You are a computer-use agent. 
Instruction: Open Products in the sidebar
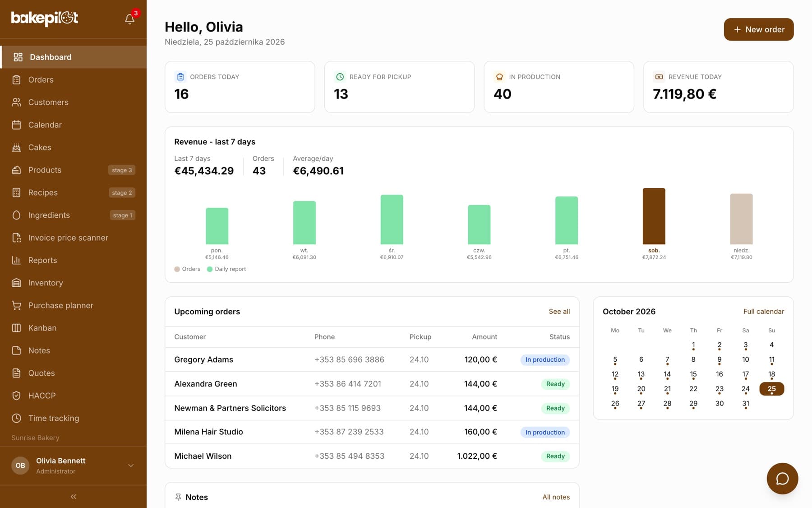tap(73, 170)
